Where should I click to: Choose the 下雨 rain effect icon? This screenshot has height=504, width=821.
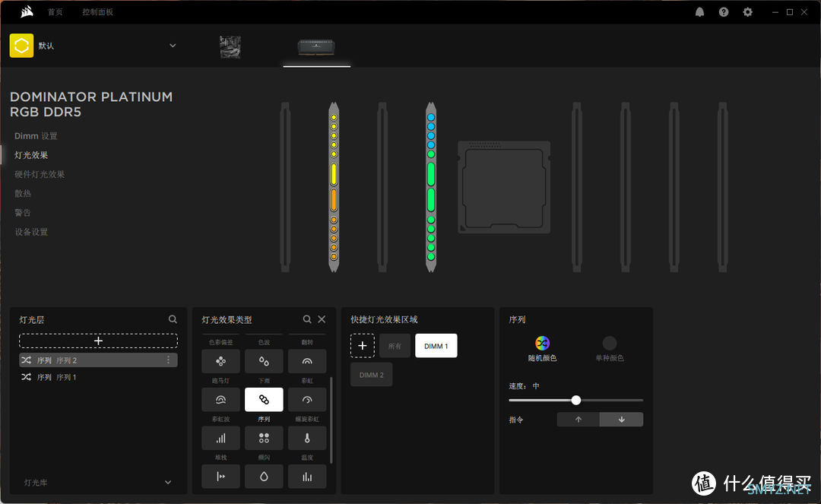click(x=264, y=361)
